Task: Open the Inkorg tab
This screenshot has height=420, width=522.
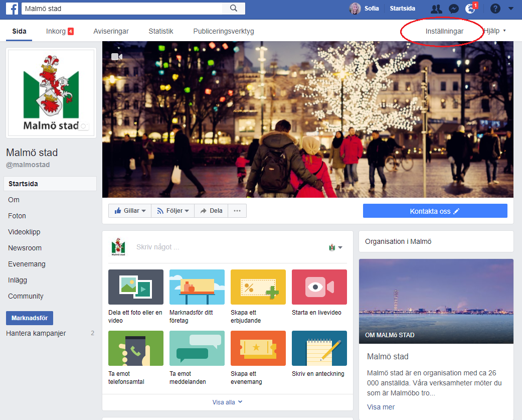Action: click(x=60, y=31)
